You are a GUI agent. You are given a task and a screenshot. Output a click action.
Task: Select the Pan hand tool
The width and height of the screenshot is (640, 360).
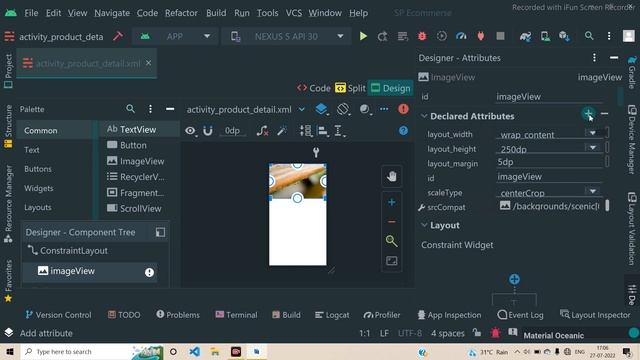391,176
